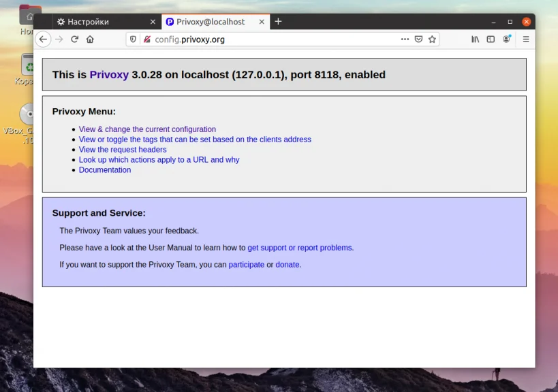Open Look up which actions apply link

[x=159, y=160]
